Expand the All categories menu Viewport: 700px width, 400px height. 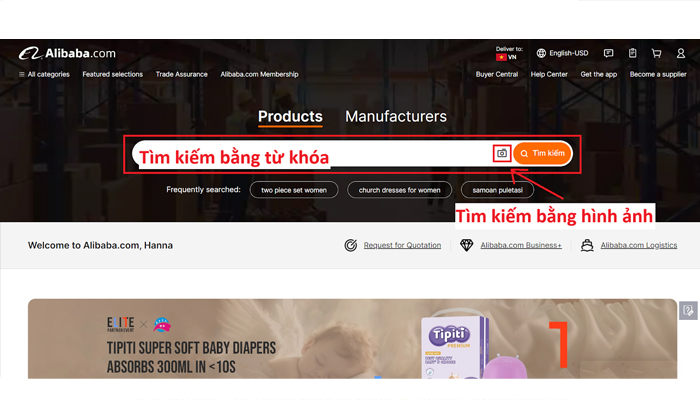[x=44, y=75]
